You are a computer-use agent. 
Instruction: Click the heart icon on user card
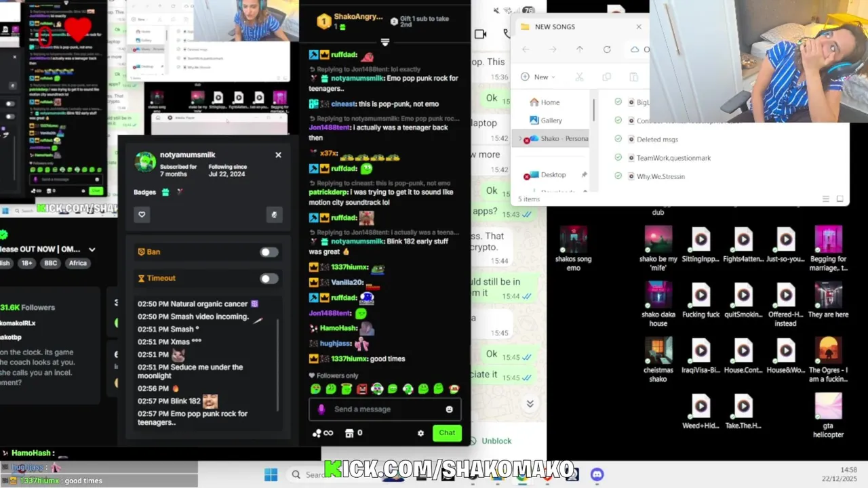(x=142, y=214)
